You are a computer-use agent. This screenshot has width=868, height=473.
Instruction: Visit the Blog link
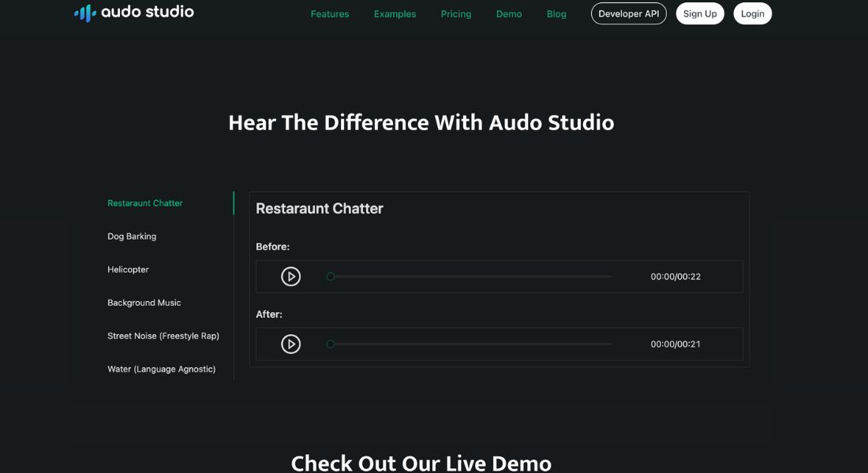[x=556, y=14]
